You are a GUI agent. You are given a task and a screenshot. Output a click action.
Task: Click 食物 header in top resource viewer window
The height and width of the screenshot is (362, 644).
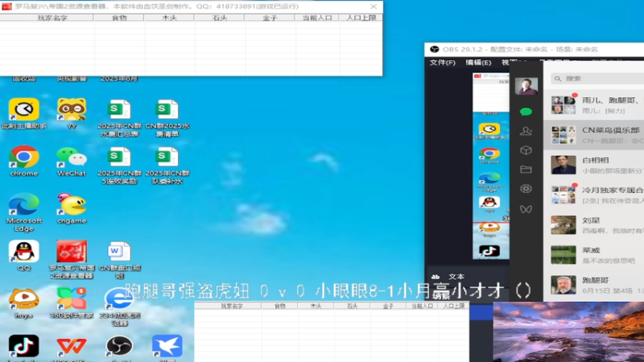pos(119,18)
